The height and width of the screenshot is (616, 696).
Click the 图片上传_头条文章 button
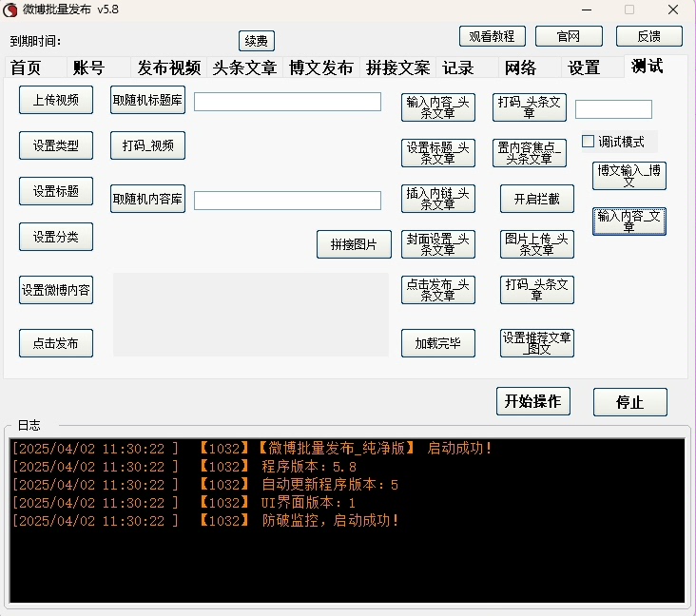click(537, 244)
